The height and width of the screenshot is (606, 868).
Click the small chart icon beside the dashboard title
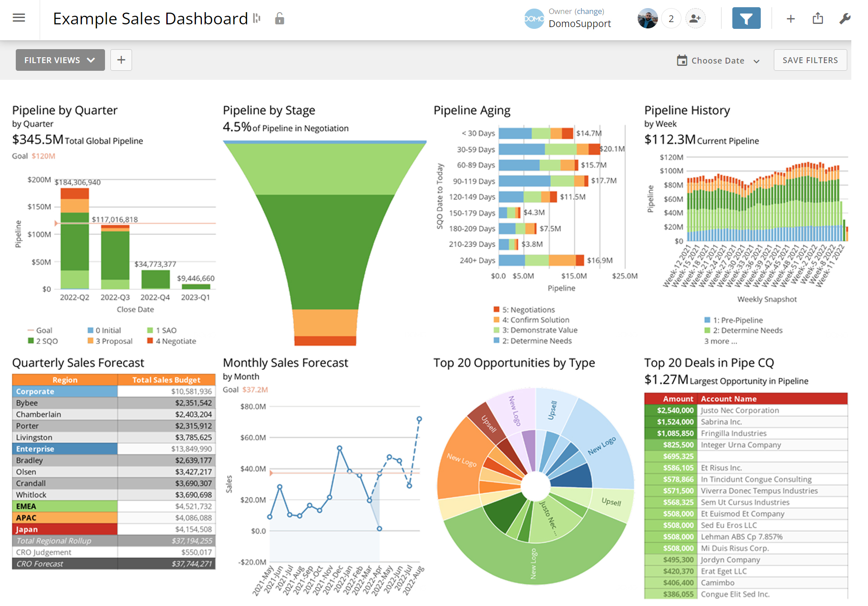click(x=256, y=18)
